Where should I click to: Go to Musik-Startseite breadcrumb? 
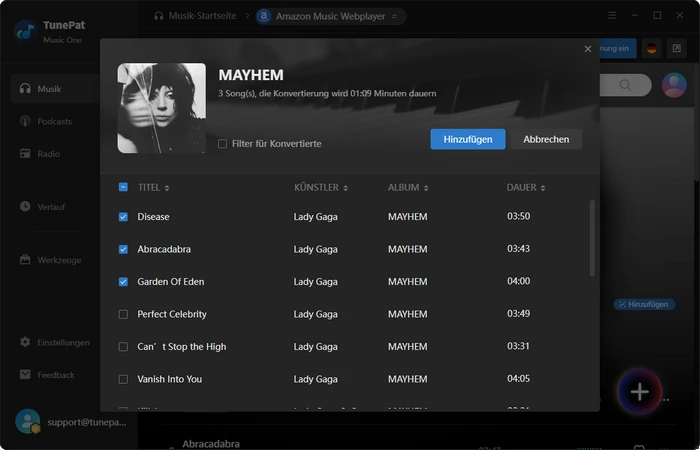pos(195,16)
